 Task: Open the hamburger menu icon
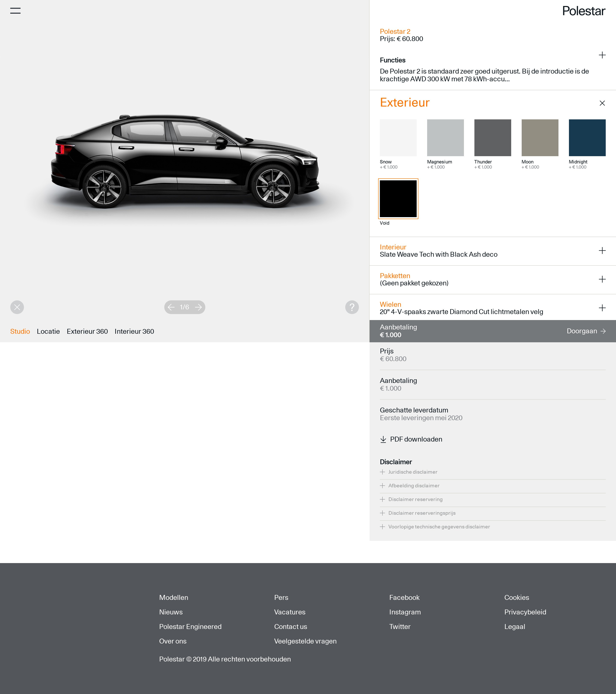coord(15,10)
